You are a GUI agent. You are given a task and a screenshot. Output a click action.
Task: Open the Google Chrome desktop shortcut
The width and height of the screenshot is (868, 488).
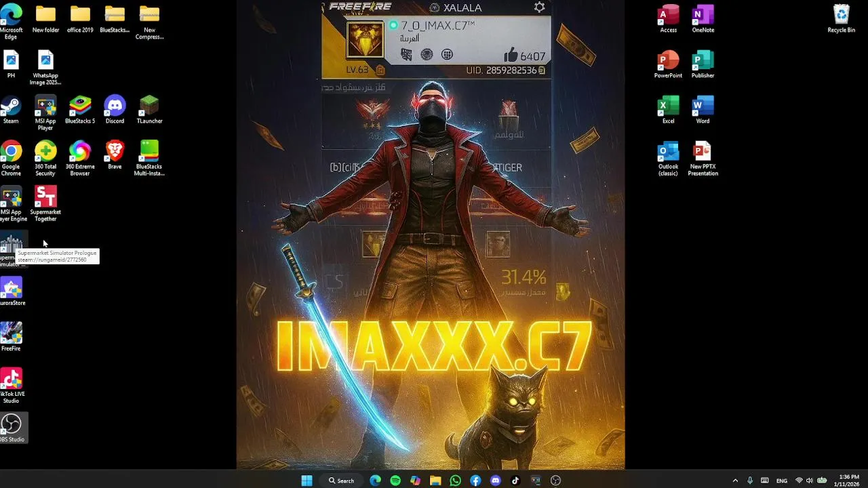click(11, 158)
